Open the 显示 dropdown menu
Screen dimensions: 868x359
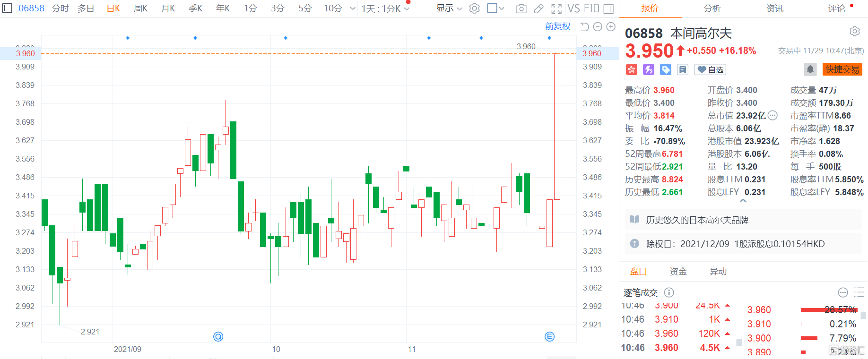pos(449,9)
